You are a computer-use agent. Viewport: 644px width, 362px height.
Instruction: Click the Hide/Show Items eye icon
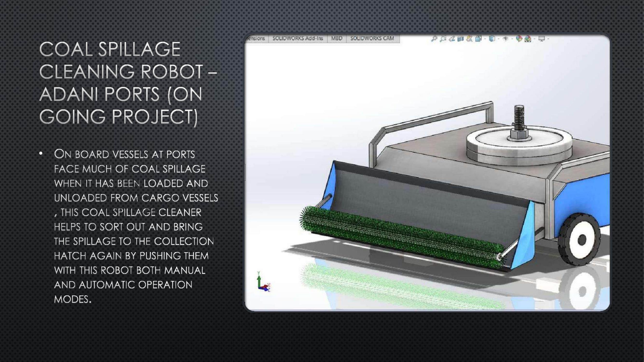coord(505,39)
